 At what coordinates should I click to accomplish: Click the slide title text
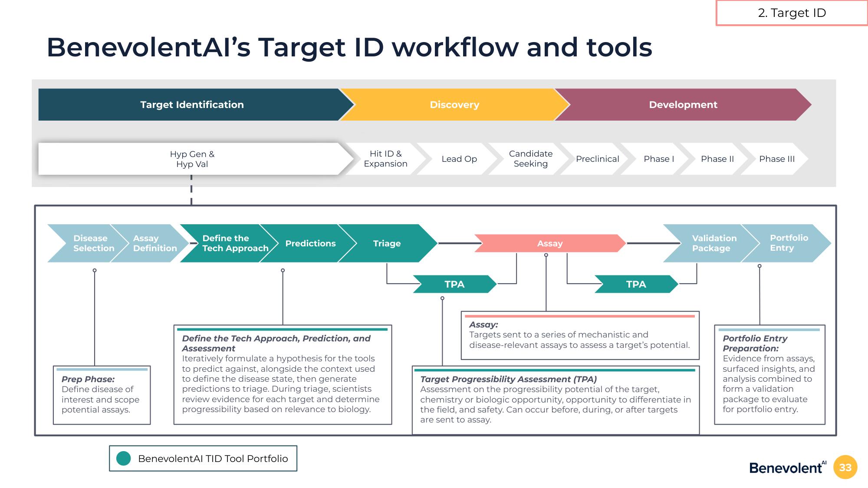click(x=349, y=47)
